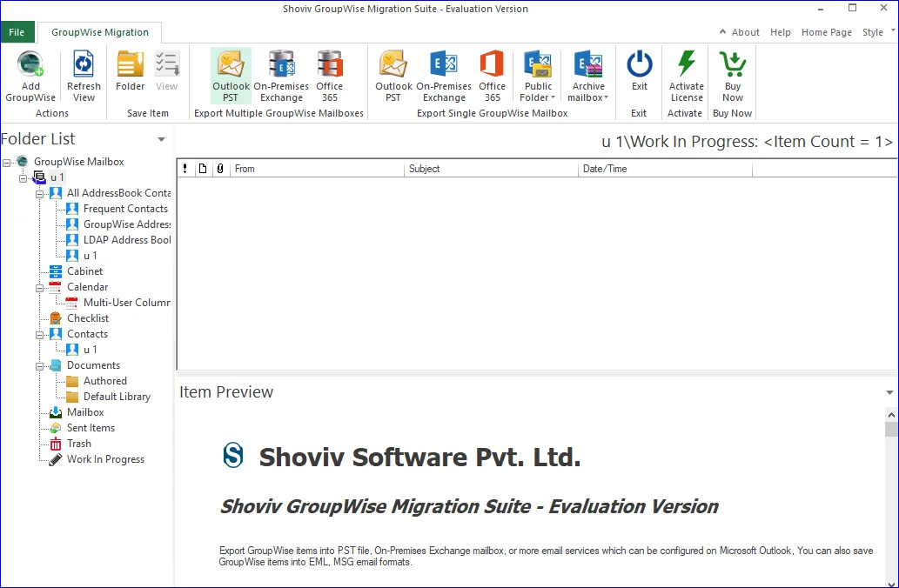Viewport: 899px width, 588px height.
Task: Sort by the attachment column header
Action: click(220, 169)
